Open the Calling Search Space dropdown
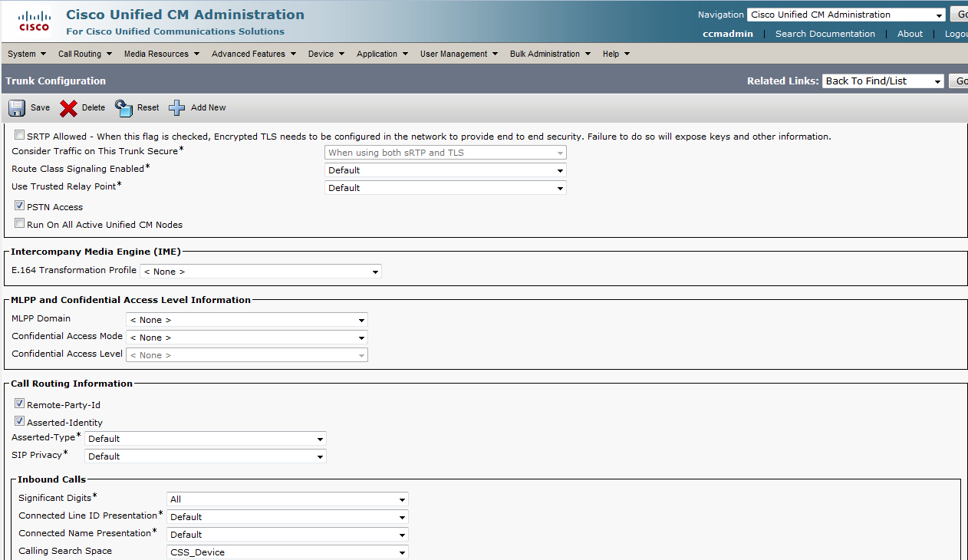 (x=288, y=552)
